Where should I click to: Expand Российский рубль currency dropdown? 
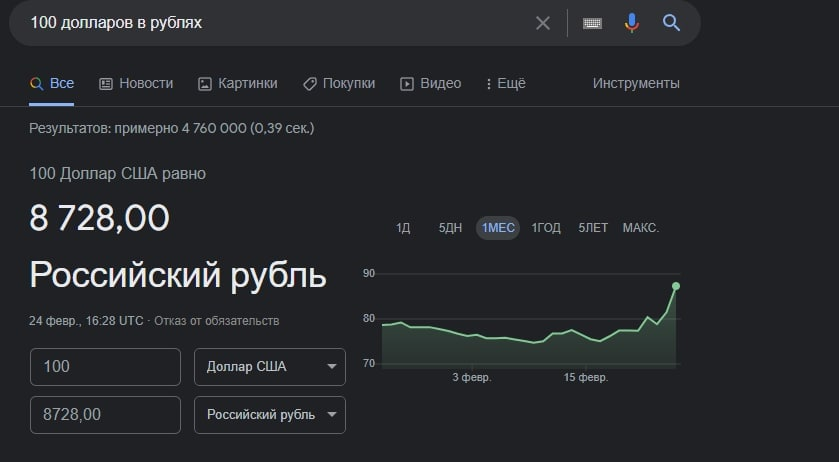[270, 415]
